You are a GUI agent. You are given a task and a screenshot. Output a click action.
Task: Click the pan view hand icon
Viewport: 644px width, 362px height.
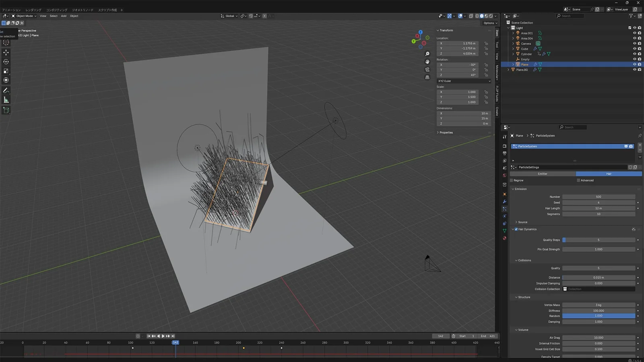click(427, 62)
